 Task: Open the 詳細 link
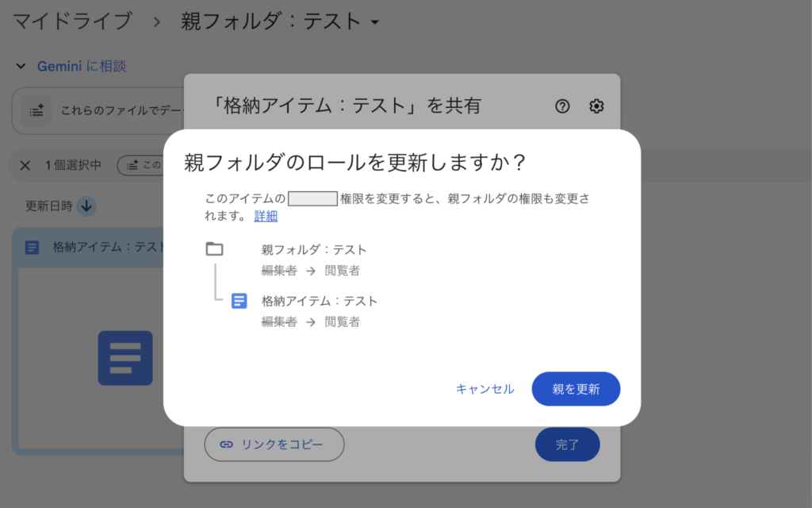(x=266, y=216)
